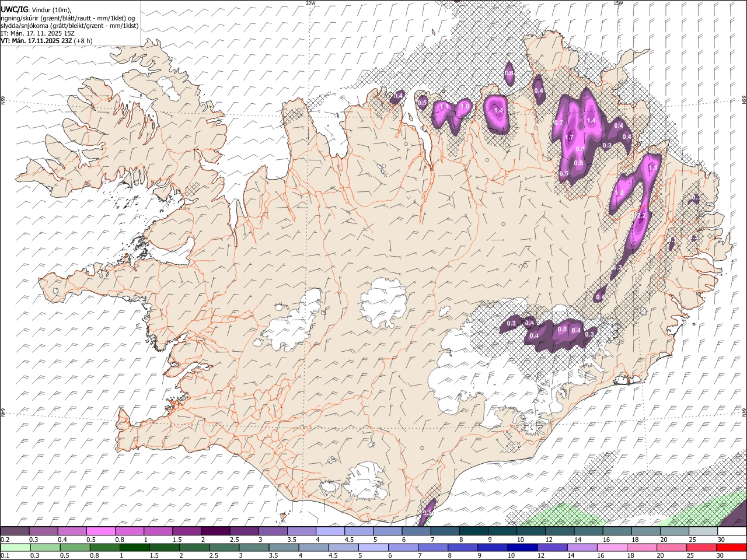Pick the rain legend swatch for 3–3.5 mm

[254, 547]
